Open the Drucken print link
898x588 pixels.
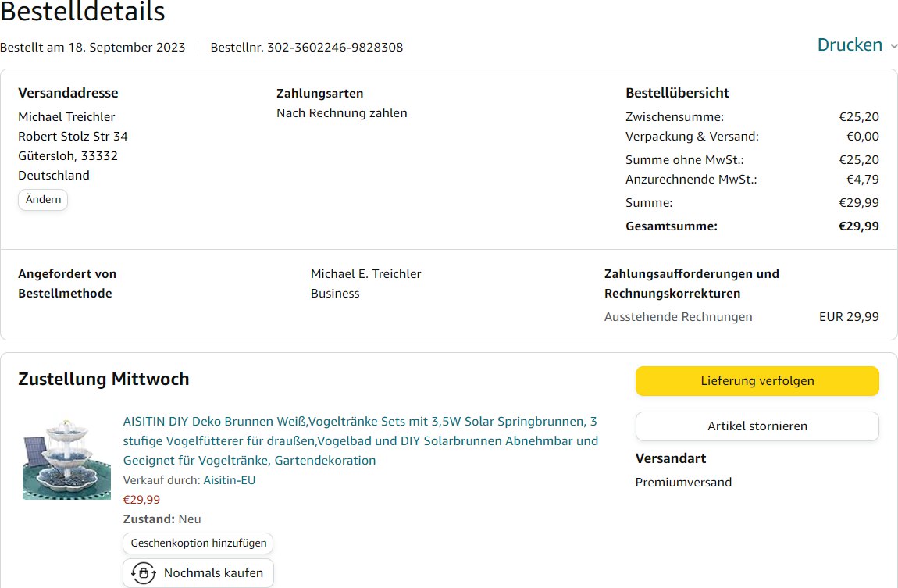[850, 45]
